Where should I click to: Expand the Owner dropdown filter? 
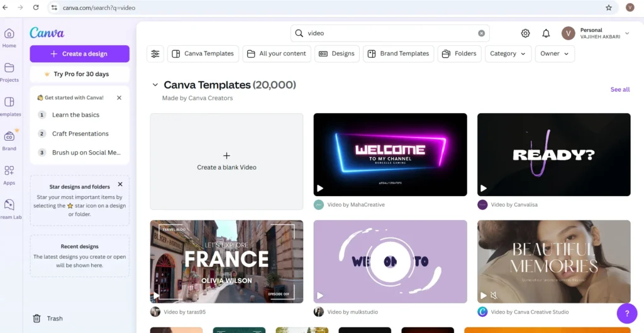point(555,54)
